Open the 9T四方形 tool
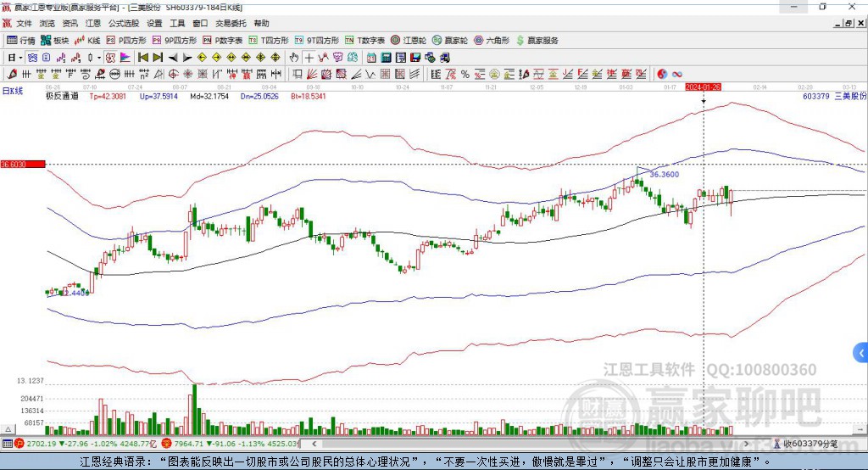The width and height of the screenshot is (868, 470). pyautogui.click(x=317, y=41)
